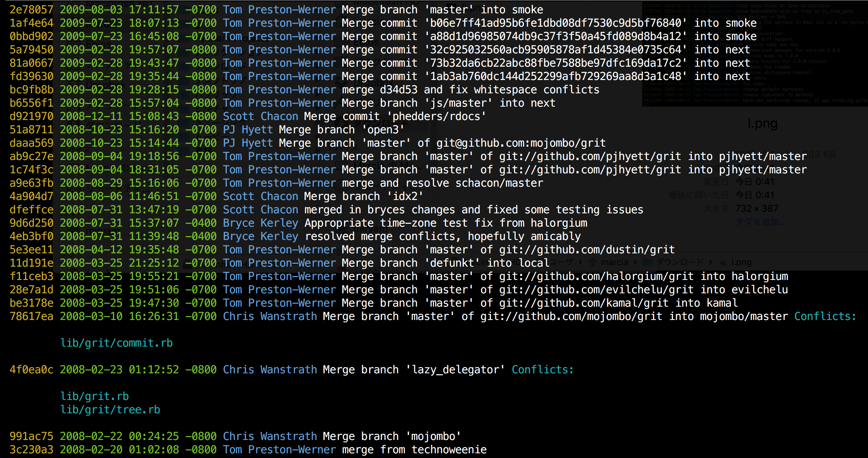Viewport: 868px width, 458px height.
Task: Click the git://github.com/dustin/grit URL
Action: (x=587, y=250)
